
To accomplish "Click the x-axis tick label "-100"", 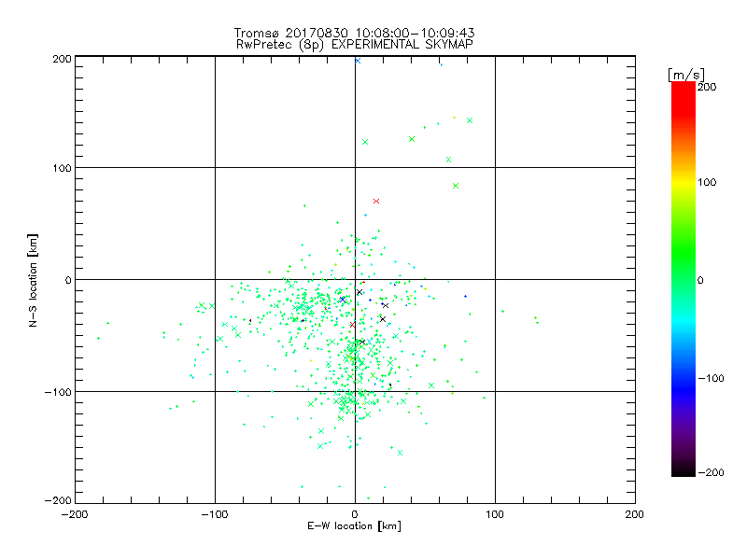I will pyautogui.click(x=215, y=514).
